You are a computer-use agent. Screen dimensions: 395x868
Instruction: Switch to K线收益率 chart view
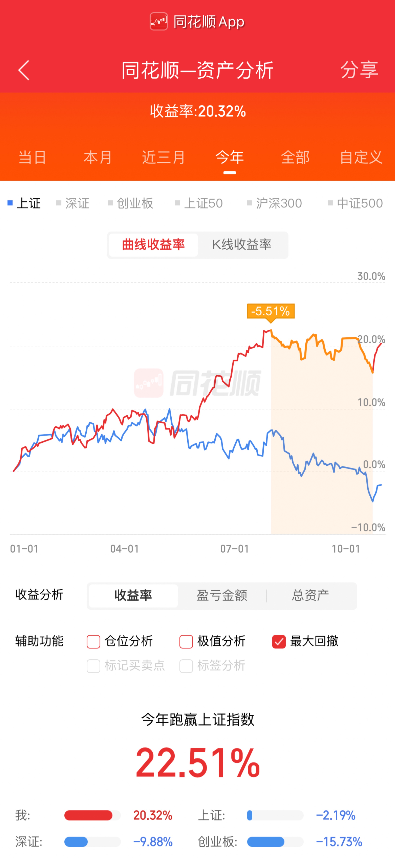pyautogui.click(x=241, y=245)
